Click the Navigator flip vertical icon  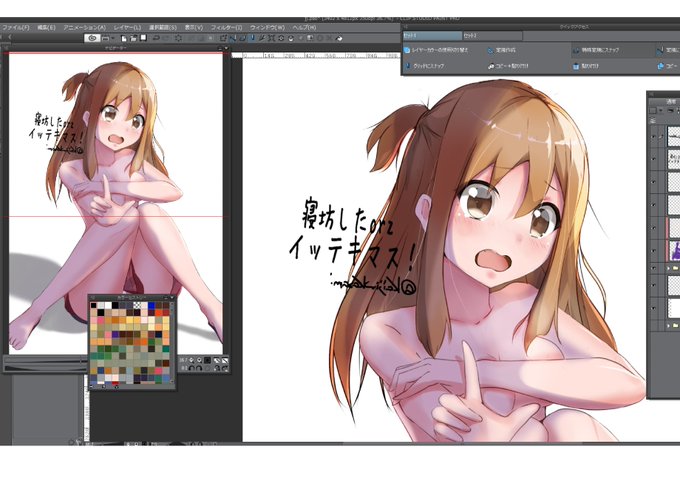225,368
